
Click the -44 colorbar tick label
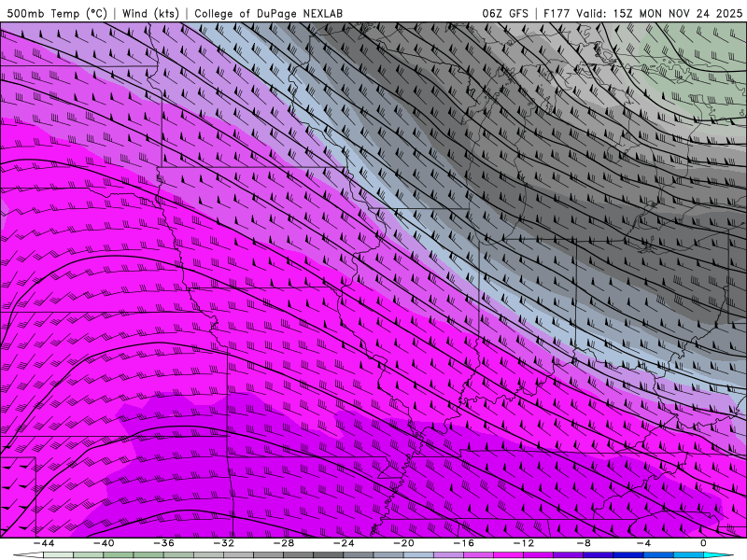pyautogui.click(x=44, y=543)
